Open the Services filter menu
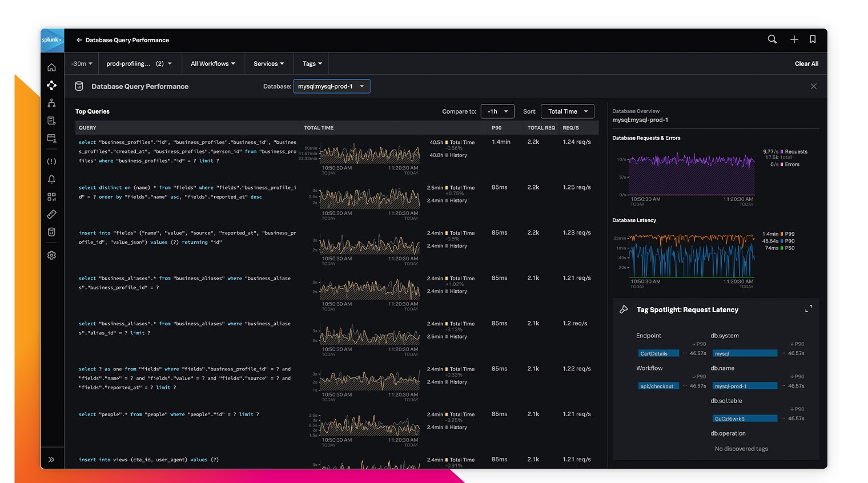 [x=268, y=63]
